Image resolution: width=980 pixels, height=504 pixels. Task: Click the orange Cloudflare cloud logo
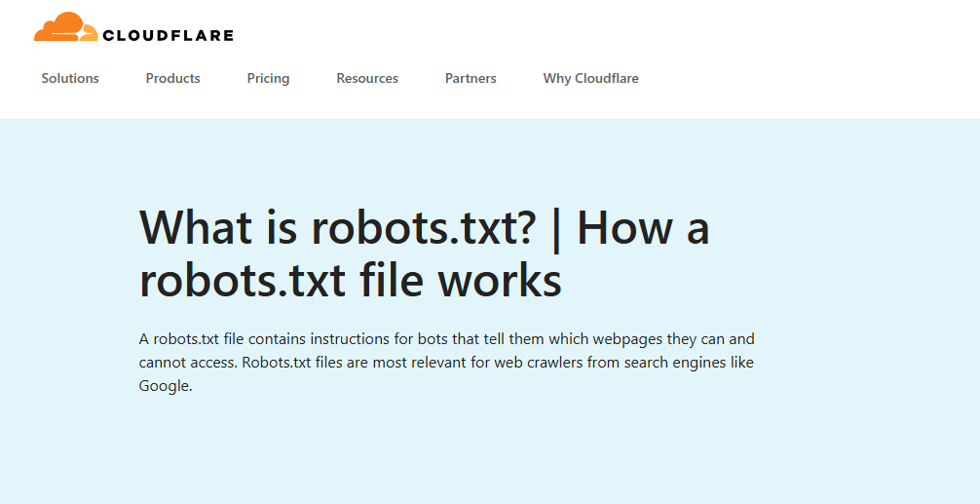tap(65, 28)
